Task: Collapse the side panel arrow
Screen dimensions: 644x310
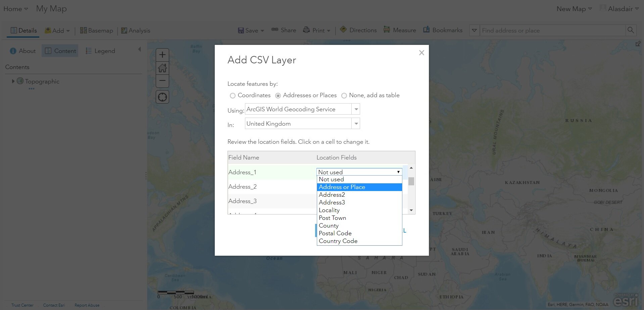Action: (140, 50)
